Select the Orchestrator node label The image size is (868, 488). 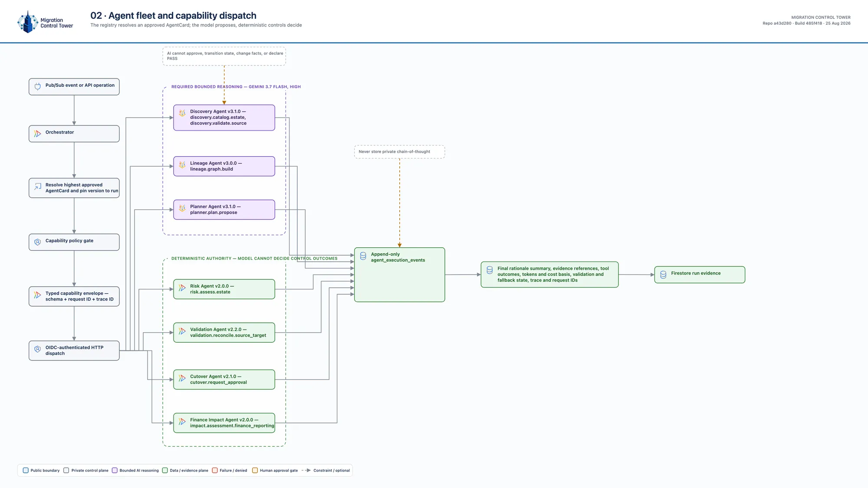coord(60,132)
